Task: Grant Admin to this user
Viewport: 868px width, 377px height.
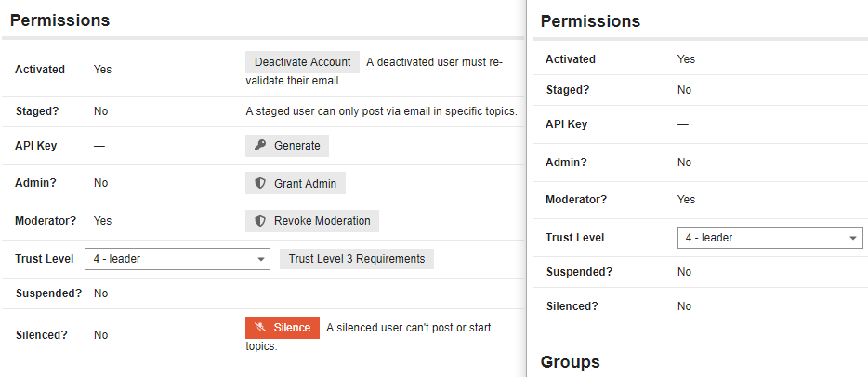Action: pos(296,184)
